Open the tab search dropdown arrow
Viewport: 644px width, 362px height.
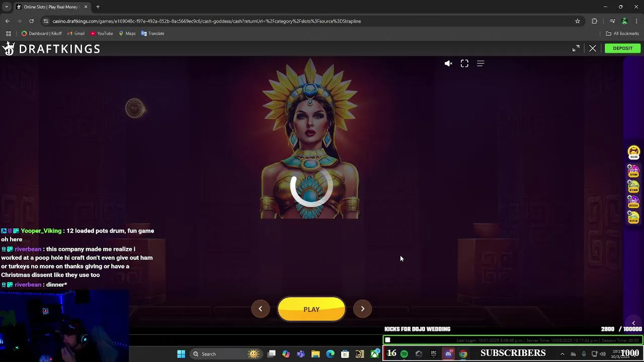7,7
